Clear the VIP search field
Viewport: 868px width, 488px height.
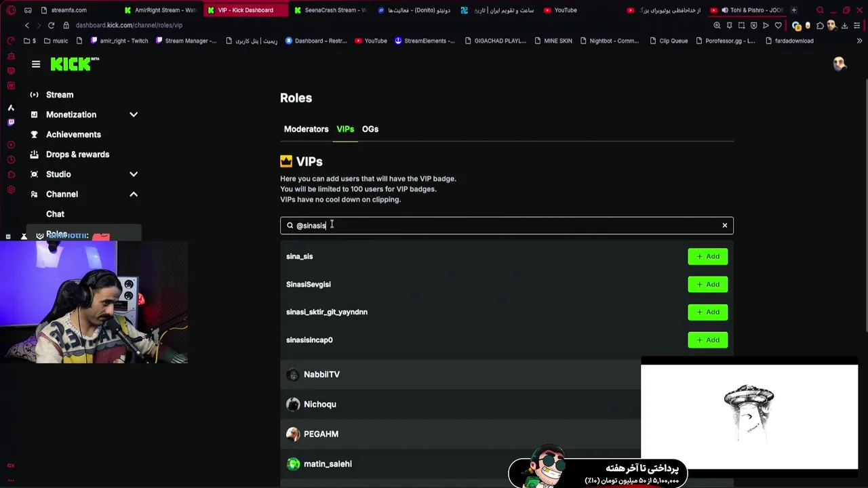(725, 225)
